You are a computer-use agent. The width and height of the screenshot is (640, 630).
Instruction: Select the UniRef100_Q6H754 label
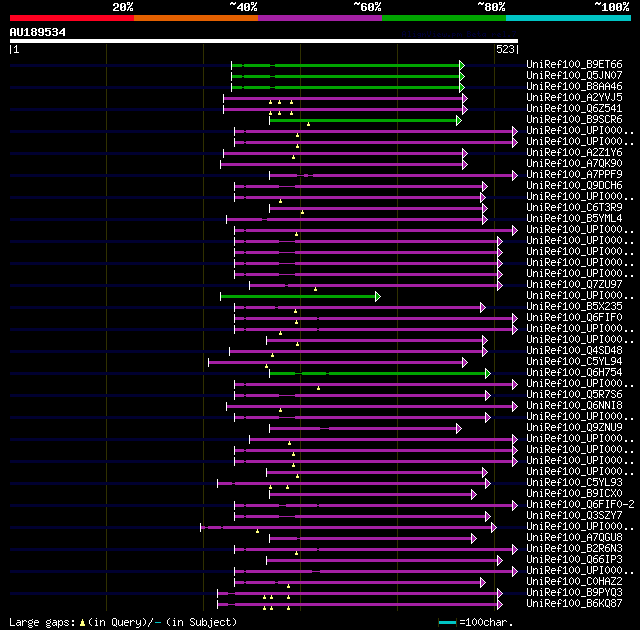574,373
